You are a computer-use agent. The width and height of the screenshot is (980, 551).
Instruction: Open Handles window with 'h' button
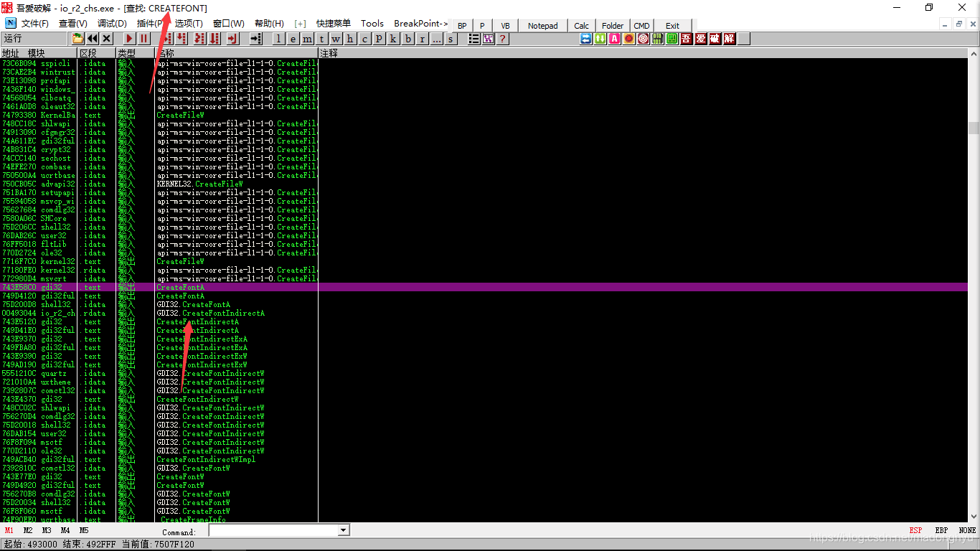(351, 39)
